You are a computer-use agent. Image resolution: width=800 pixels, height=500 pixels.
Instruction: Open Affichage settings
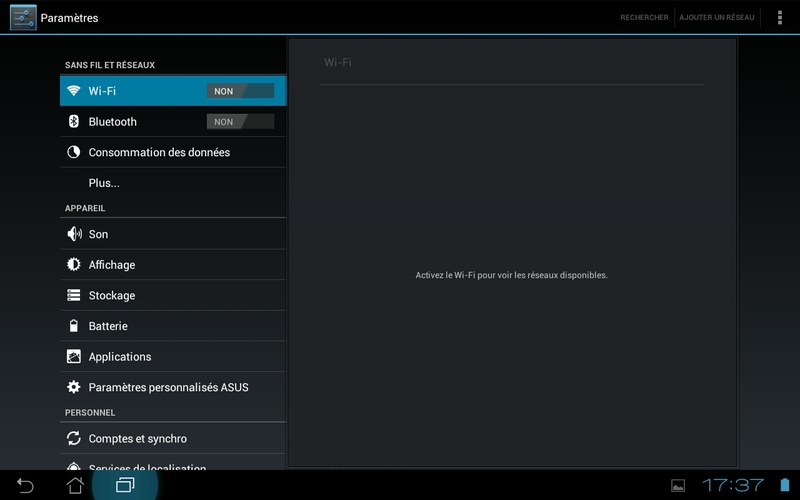click(x=173, y=264)
